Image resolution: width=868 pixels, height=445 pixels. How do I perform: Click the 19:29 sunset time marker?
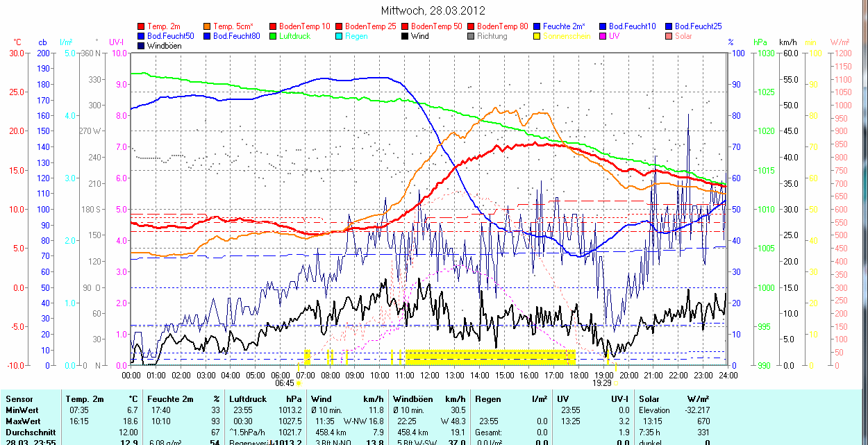click(x=601, y=383)
